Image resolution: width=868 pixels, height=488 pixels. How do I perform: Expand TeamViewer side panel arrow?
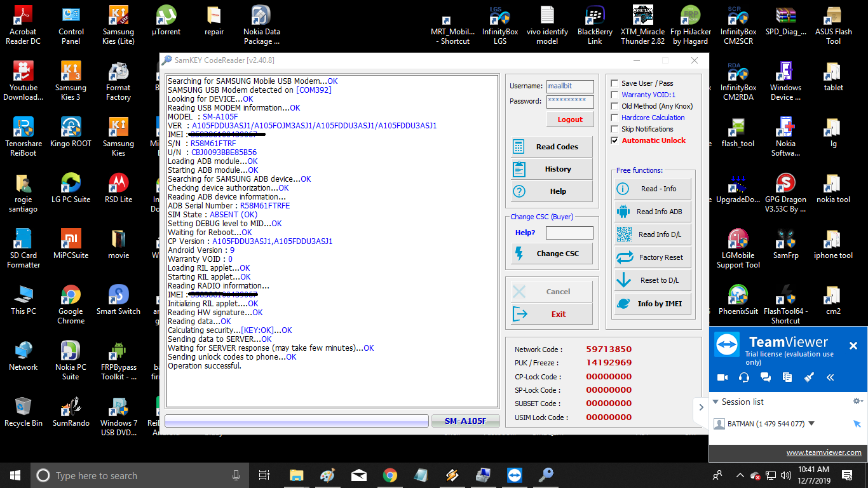click(x=702, y=407)
